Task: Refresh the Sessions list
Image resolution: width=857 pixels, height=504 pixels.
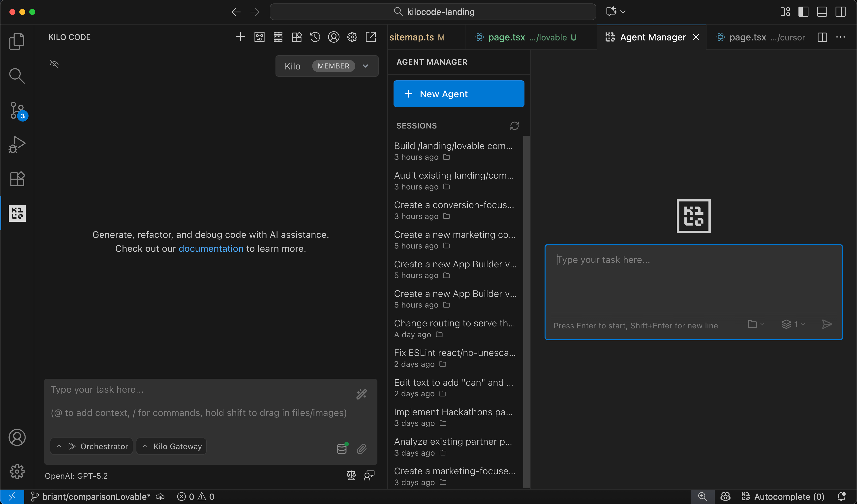Action: pyautogui.click(x=514, y=126)
